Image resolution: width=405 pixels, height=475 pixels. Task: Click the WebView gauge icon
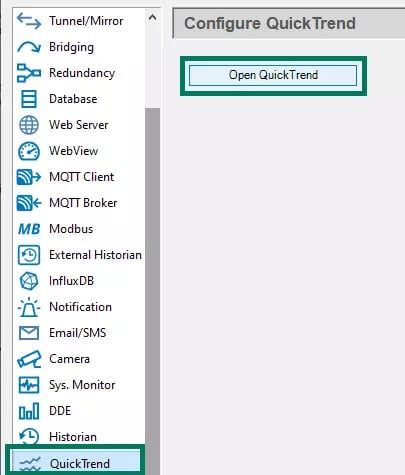click(x=29, y=151)
